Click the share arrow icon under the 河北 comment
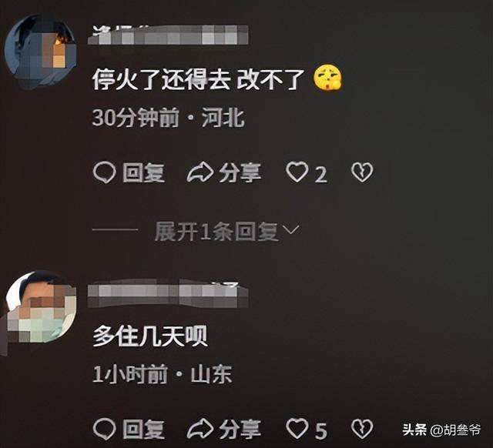The height and width of the screenshot is (448, 493). coord(200,172)
